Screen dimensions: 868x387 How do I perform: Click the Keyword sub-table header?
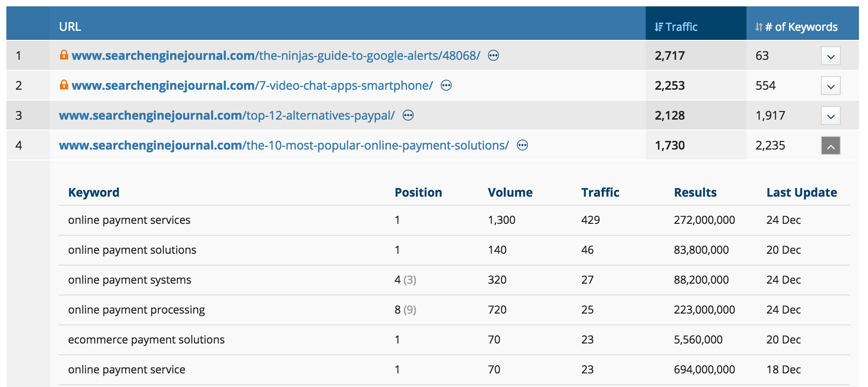[94, 193]
